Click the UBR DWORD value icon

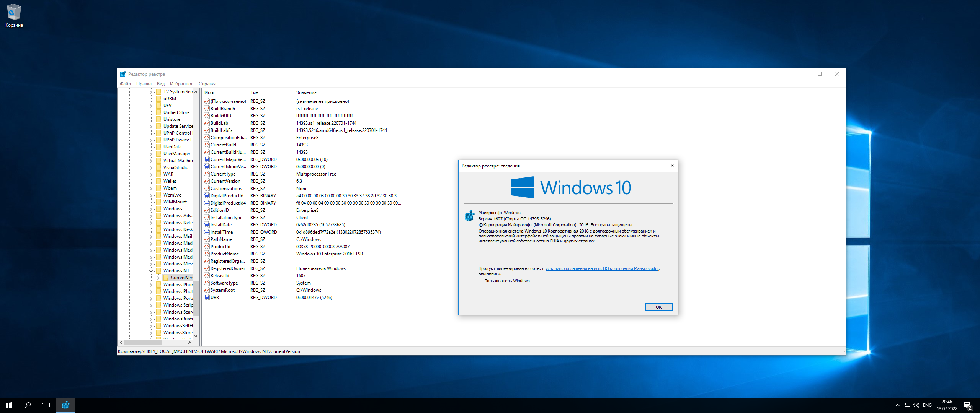coord(207,297)
